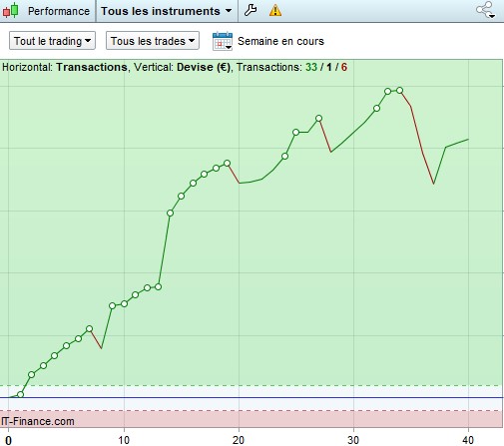Open the Tous les trades dropdown
The image size is (504, 446).
point(153,41)
